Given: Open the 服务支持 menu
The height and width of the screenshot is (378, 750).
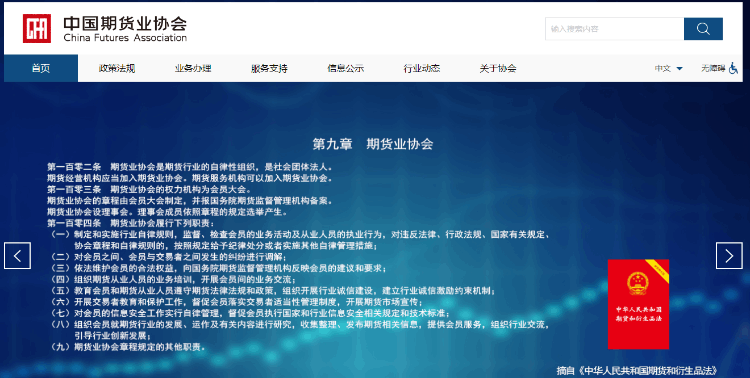Looking at the screenshot, I should pos(269,68).
